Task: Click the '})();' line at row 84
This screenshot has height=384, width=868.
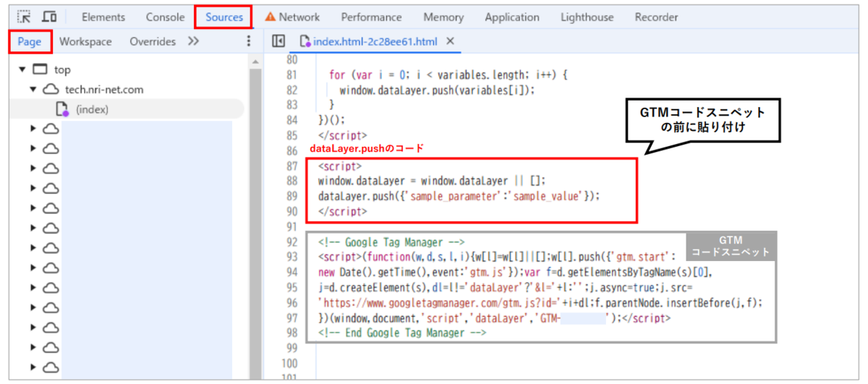Action: click(x=332, y=120)
